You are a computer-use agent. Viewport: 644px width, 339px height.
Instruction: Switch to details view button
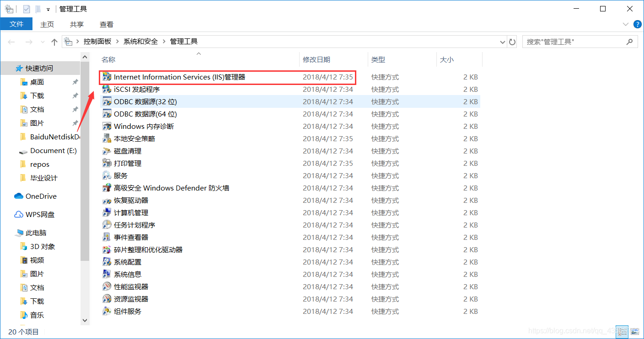pyautogui.click(x=622, y=331)
